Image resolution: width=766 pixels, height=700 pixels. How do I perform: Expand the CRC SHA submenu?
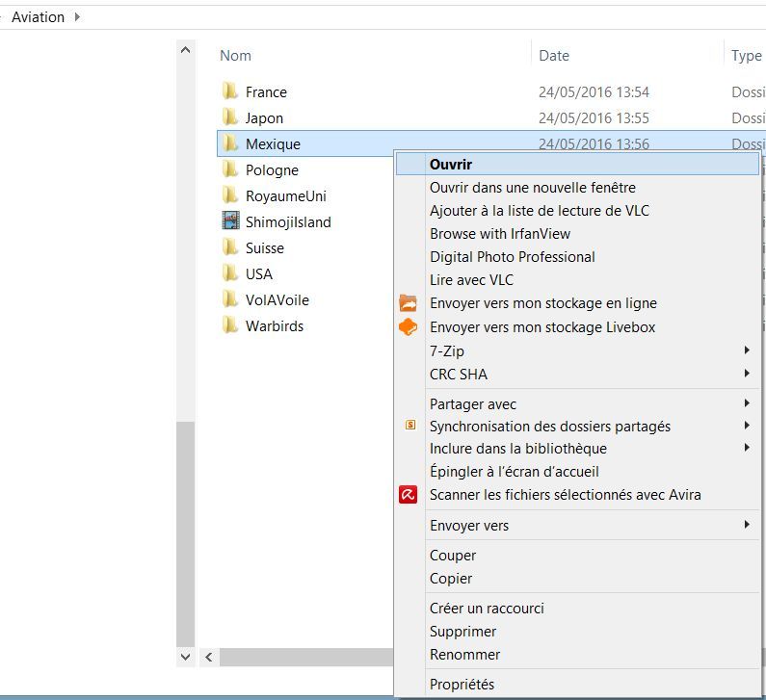tap(747, 374)
